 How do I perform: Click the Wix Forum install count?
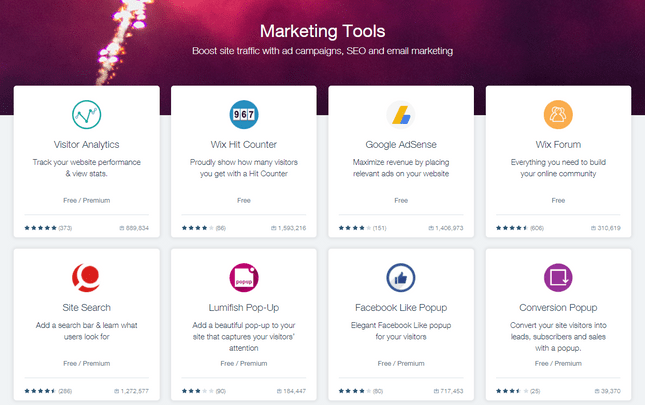coord(604,227)
